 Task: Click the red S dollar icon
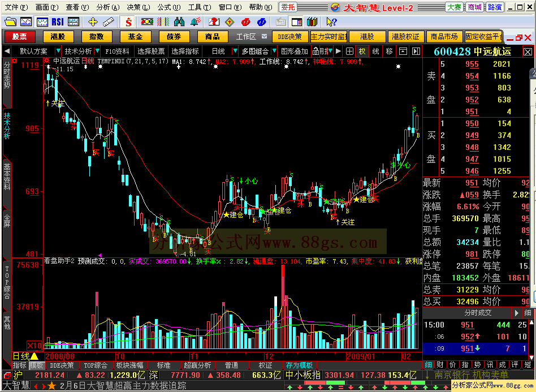coord(128,22)
